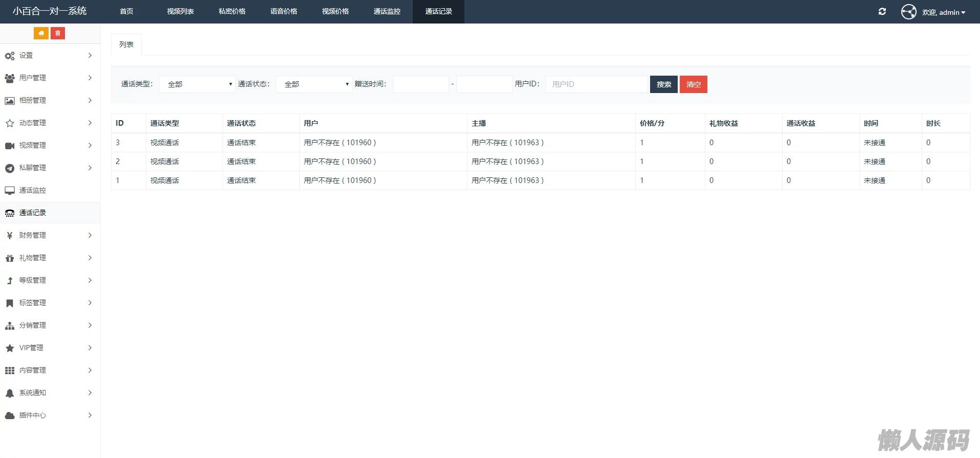Click the camera icon for 视频管理
This screenshot has height=458, width=980.
(x=10, y=146)
